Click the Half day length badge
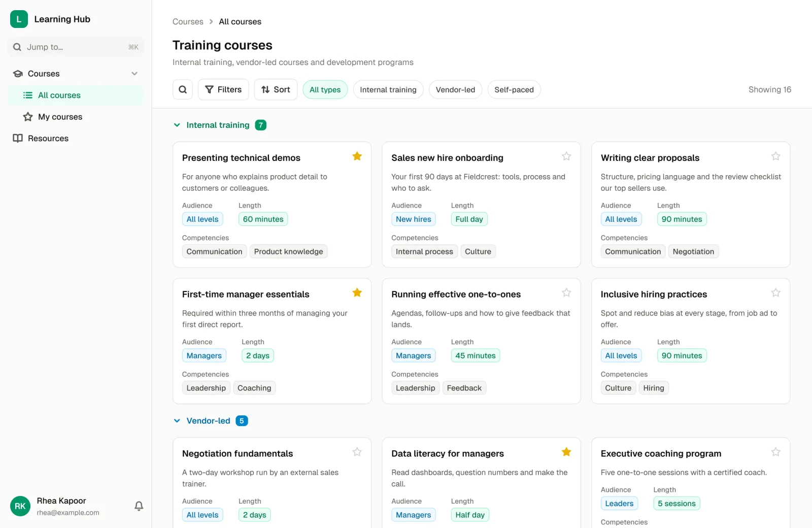 tap(470, 515)
